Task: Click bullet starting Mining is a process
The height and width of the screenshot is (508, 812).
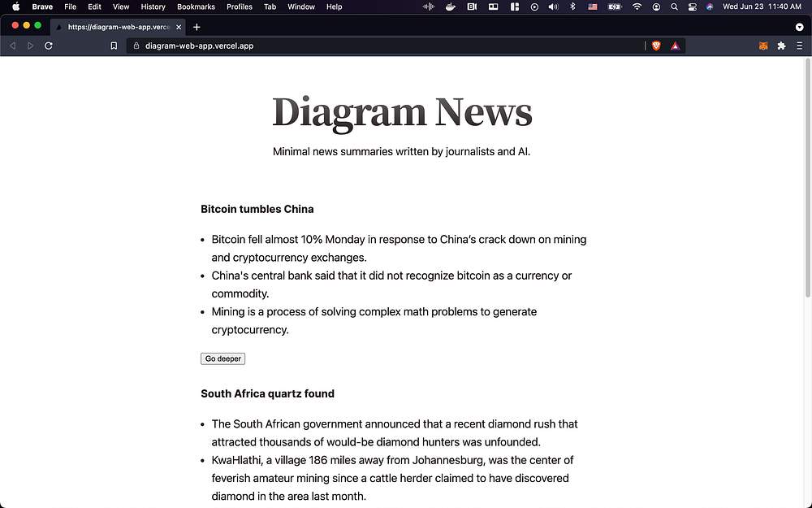Action: point(374,321)
